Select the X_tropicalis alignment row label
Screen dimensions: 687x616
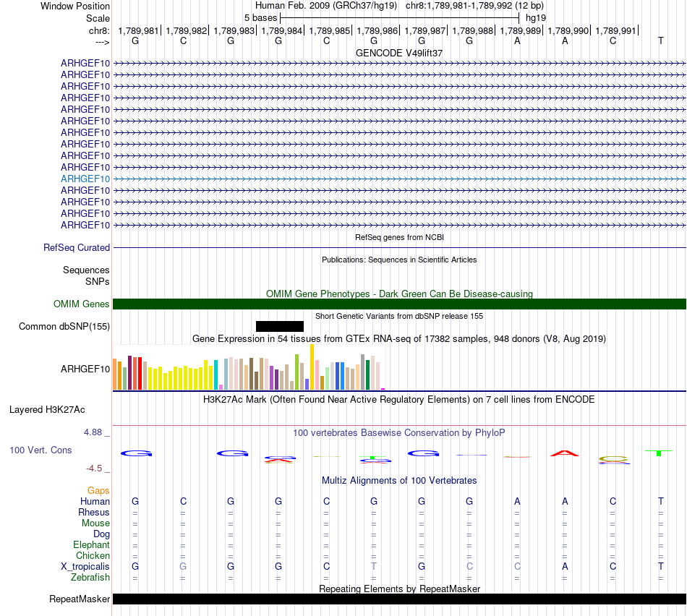tap(85, 567)
